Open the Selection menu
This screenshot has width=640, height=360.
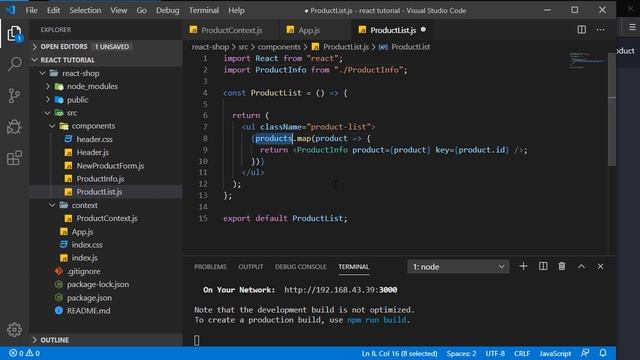point(85,10)
